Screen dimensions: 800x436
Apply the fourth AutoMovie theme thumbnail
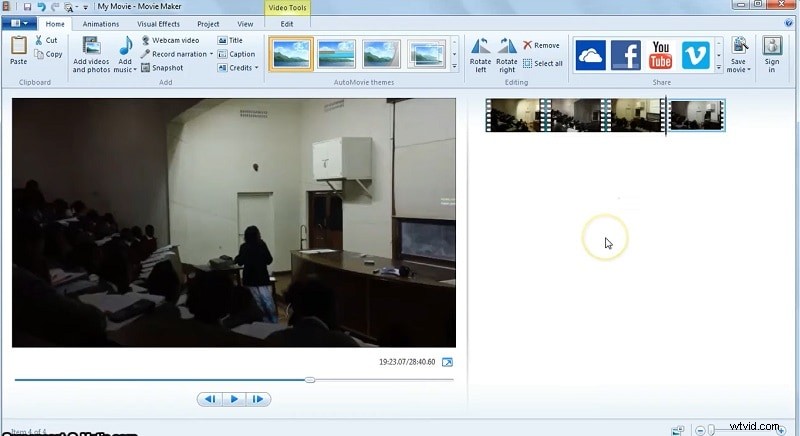pos(427,54)
